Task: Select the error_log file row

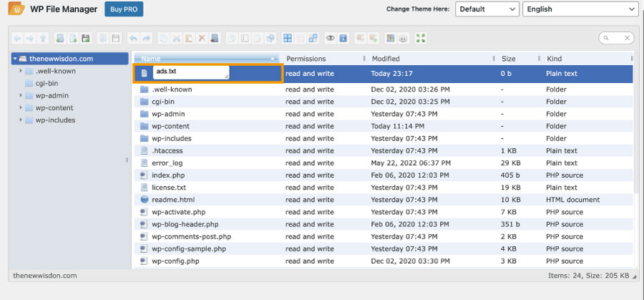Action: 383,163
